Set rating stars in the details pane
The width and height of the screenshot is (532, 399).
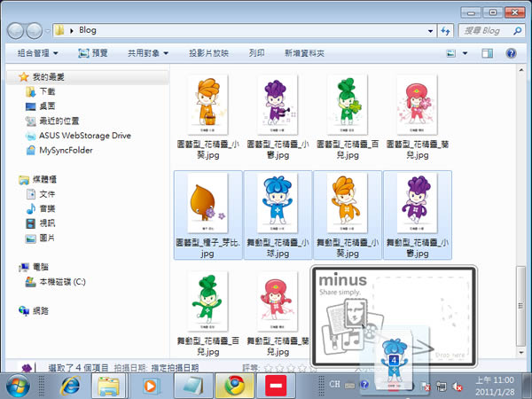(286, 366)
